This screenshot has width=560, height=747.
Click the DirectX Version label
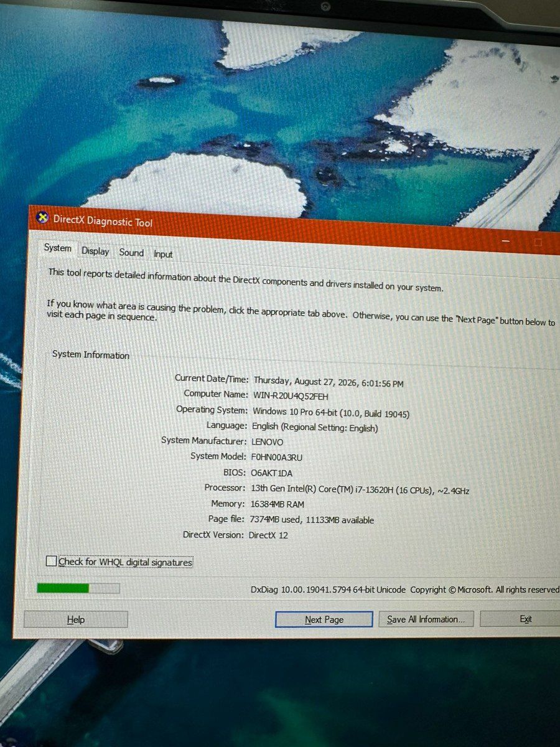pyautogui.click(x=213, y=534)
